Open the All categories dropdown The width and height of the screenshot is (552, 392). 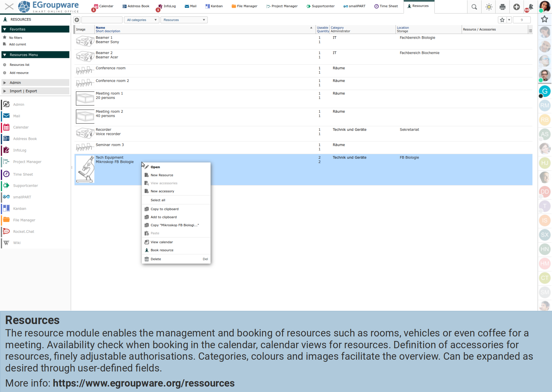(x=142, y=20)
